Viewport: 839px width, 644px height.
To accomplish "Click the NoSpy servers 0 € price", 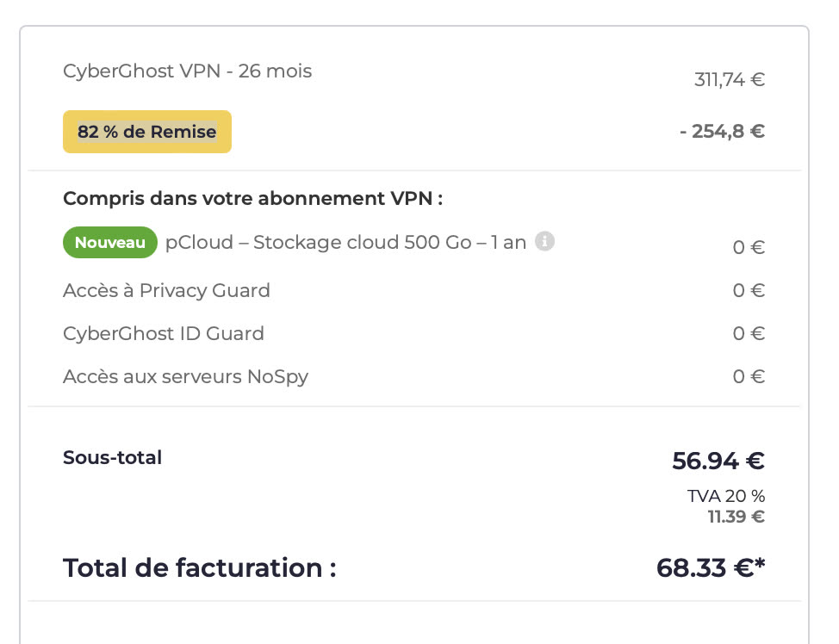I will click(749, 376).
